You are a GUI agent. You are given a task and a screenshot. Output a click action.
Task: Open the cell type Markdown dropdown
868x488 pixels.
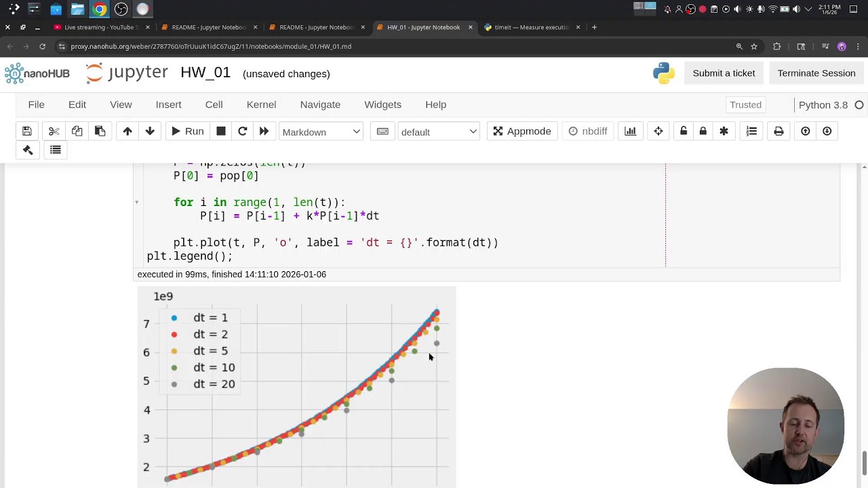point(321,131)
